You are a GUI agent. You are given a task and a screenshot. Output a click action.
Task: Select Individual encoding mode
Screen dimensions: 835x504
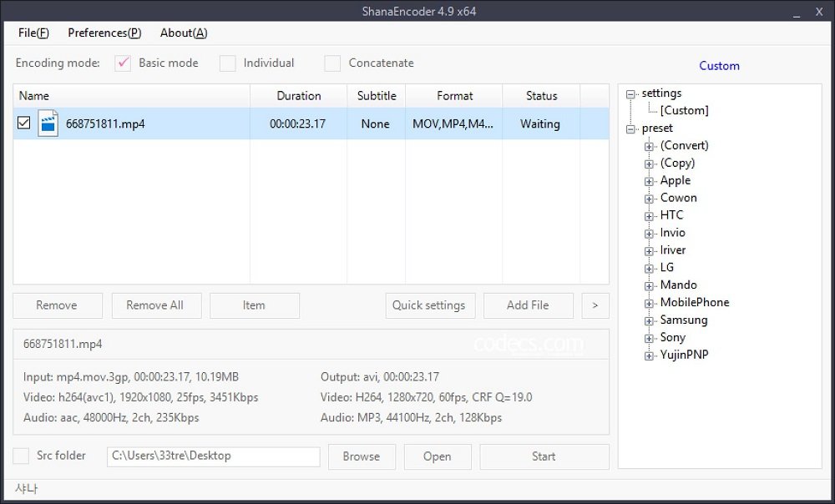[228, 63]
